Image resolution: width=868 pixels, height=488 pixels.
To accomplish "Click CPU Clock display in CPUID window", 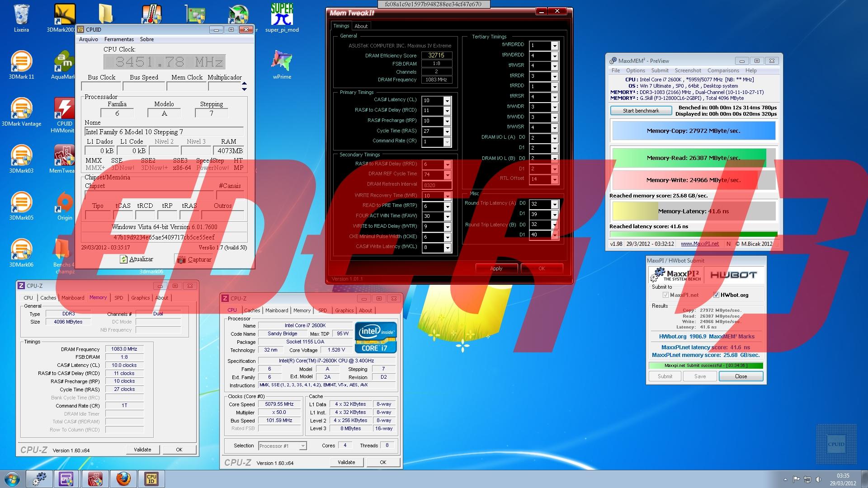I will click(164, 62).
